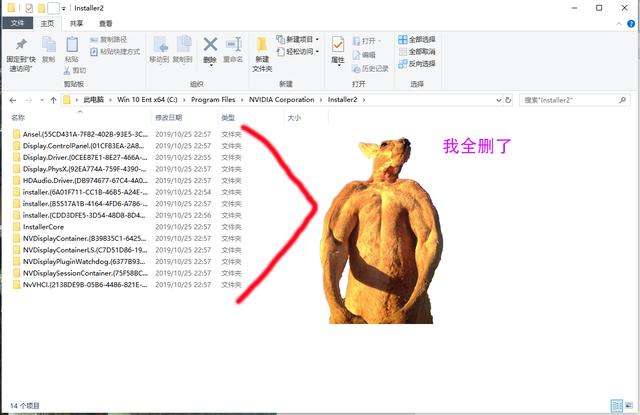Click the Rename (重命名) icon
Viewport: 640px width, 415px height.
(234, 45)
